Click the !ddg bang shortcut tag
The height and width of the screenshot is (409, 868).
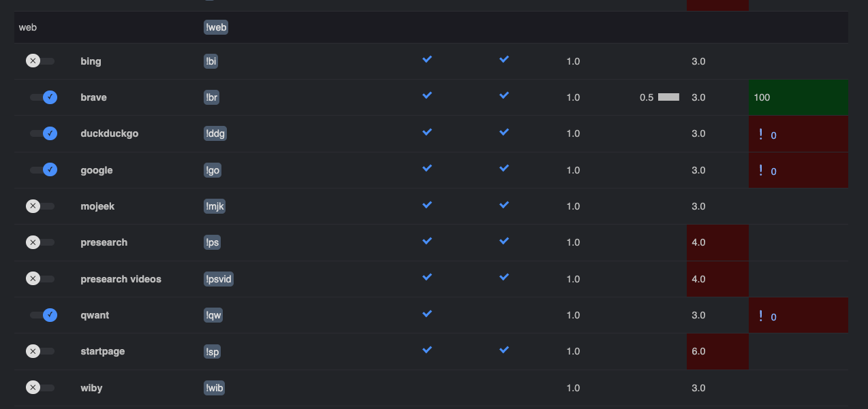215,133
